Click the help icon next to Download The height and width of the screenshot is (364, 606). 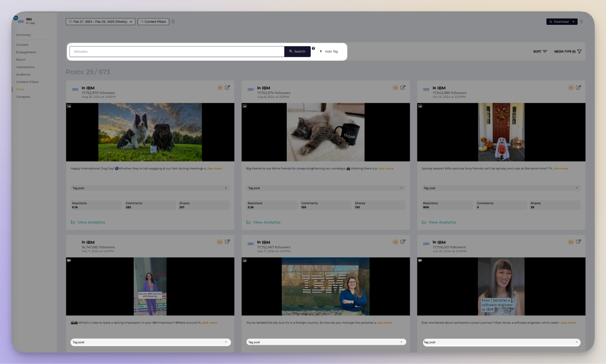click(581, 22)
